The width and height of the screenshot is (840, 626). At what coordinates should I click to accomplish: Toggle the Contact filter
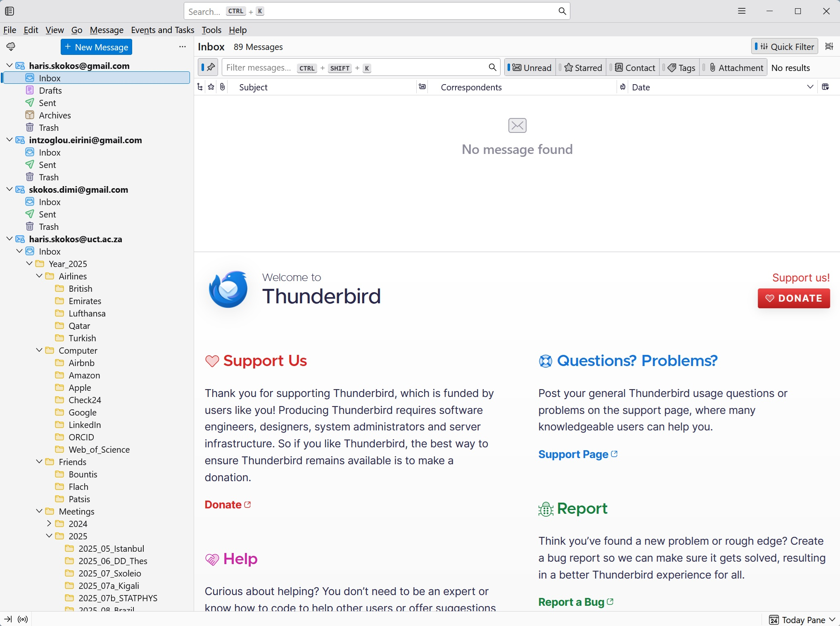coord(633,68)
